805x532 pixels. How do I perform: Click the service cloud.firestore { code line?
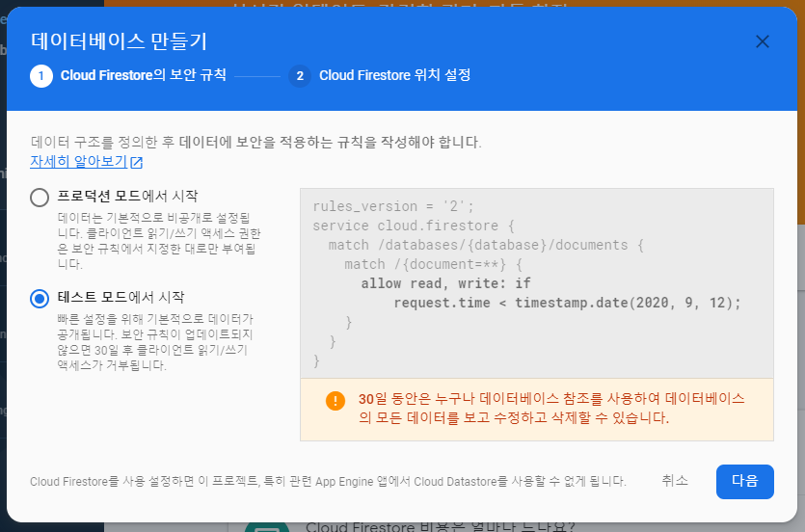414,226
